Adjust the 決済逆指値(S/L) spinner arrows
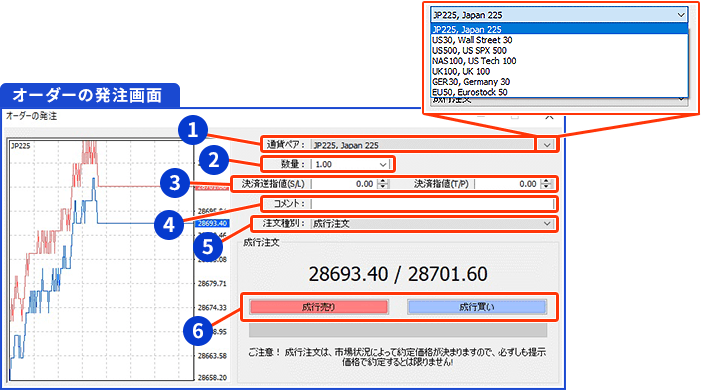Image resolution: width=701 pixels, height=390 pixels. 383,184
